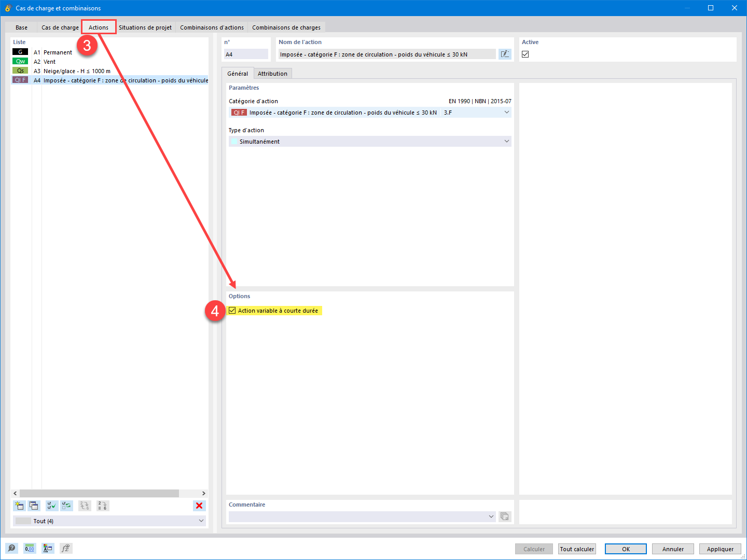747x560 pixels.
Task: Select A4 Imposée catégorie F list row
Action: 109,80
